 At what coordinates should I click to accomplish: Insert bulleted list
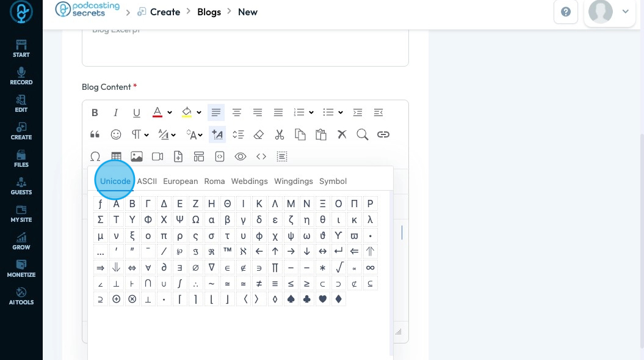[x=328, y=112]
